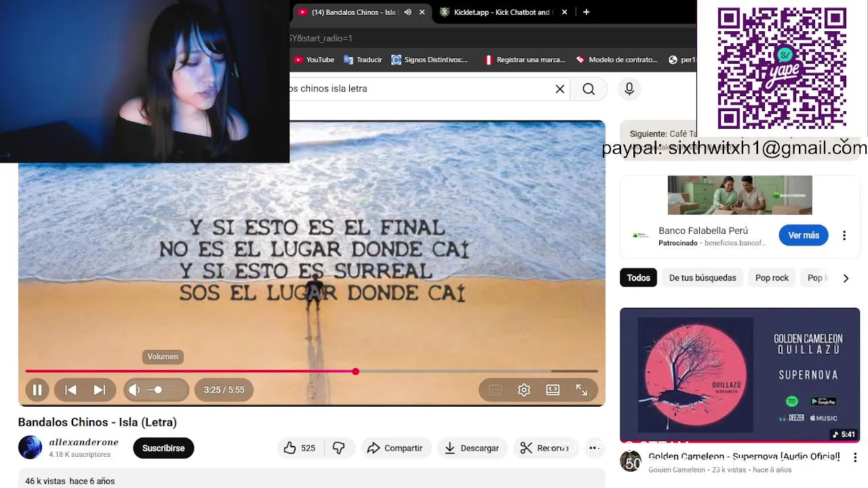Like the video with 525 likes
This screenshot has height=488, width=868.
pyautogui.click(x=299, y=448)
